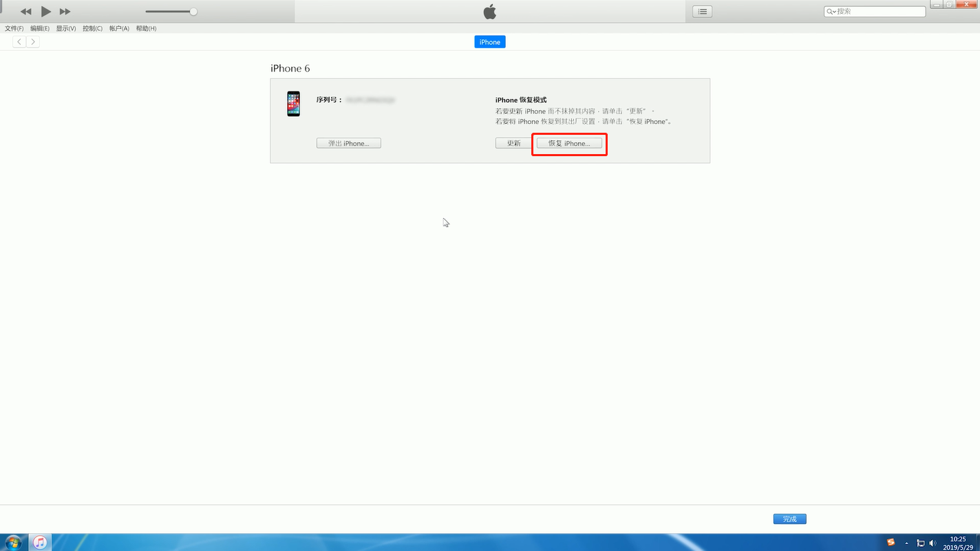The width and height of the screenshot is (980, 551).
Task: Click the volume slider knob
Action: coord(193,12)
